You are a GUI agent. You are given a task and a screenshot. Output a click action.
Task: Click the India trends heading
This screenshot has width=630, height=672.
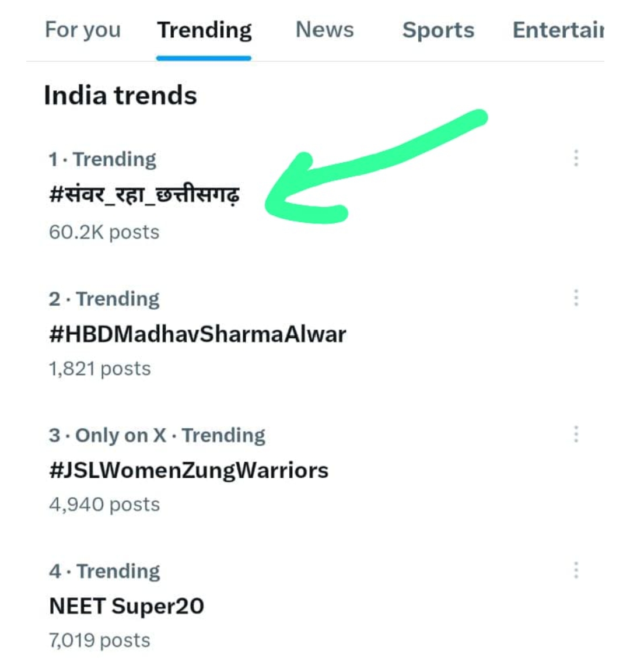point(120,96)
